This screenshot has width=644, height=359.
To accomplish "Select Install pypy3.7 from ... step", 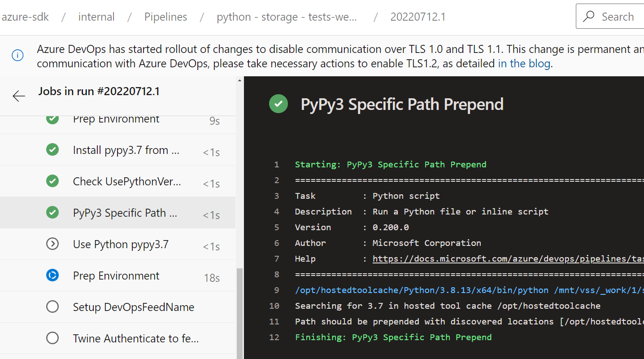I will pyautogui.click(x=117, y=150).
